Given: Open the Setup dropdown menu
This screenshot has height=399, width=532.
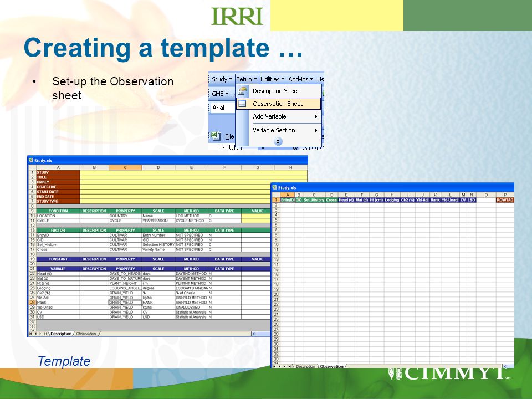Looking at the screenshot, I should [247, 79].
